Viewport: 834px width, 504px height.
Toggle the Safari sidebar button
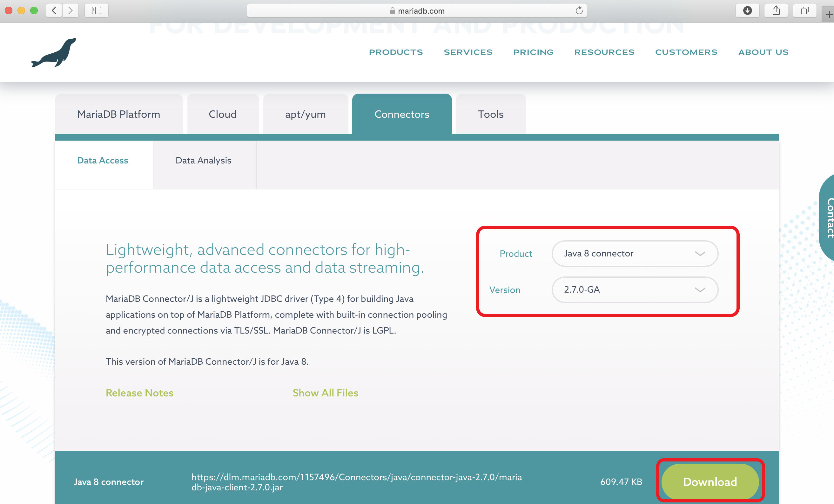point(97,10)
